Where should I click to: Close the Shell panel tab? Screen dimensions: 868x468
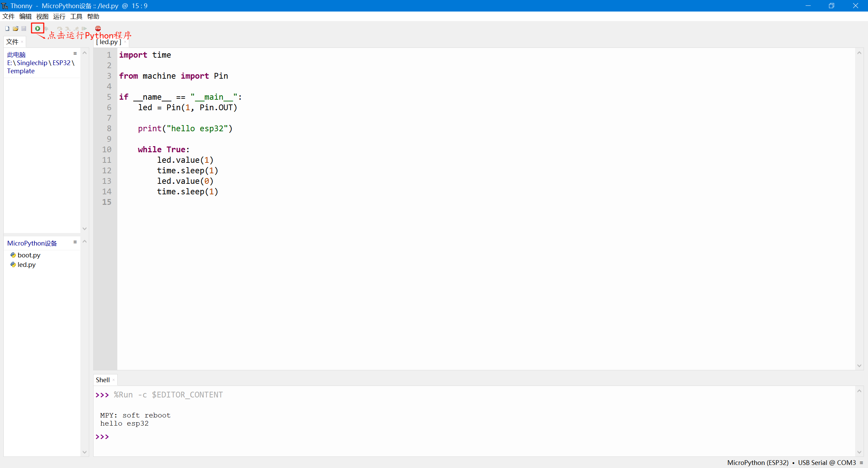114,380
